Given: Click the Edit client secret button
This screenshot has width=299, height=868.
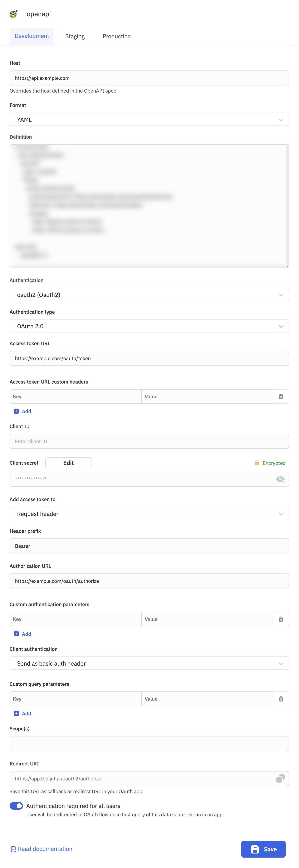Looking at the screenshot, I should [68, 463].
